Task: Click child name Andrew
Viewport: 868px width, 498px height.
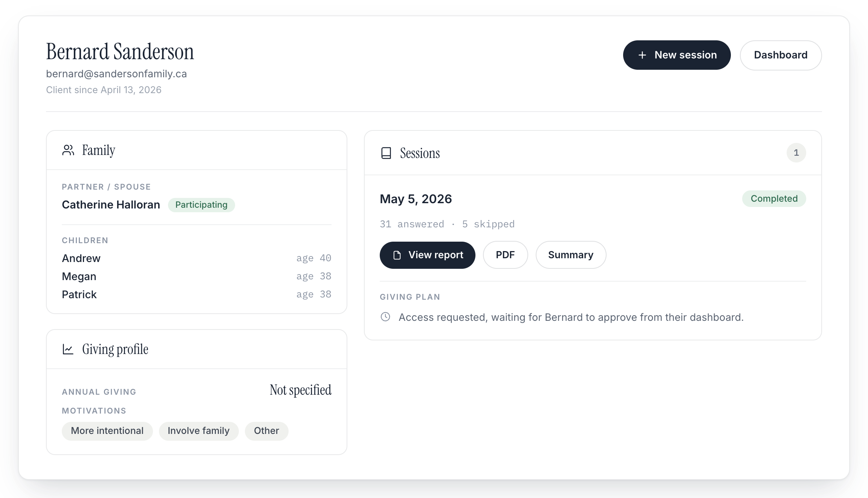Action: pos(81,259)
